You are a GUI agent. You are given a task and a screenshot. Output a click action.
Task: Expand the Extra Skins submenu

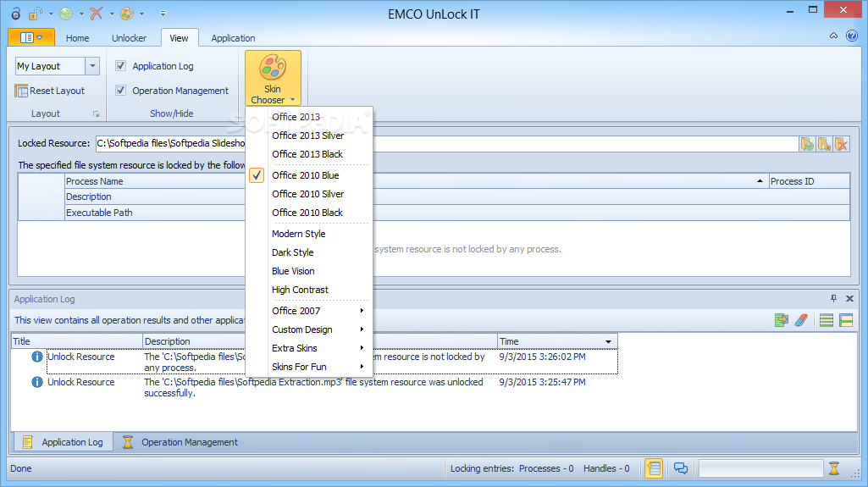click(309, 348)
